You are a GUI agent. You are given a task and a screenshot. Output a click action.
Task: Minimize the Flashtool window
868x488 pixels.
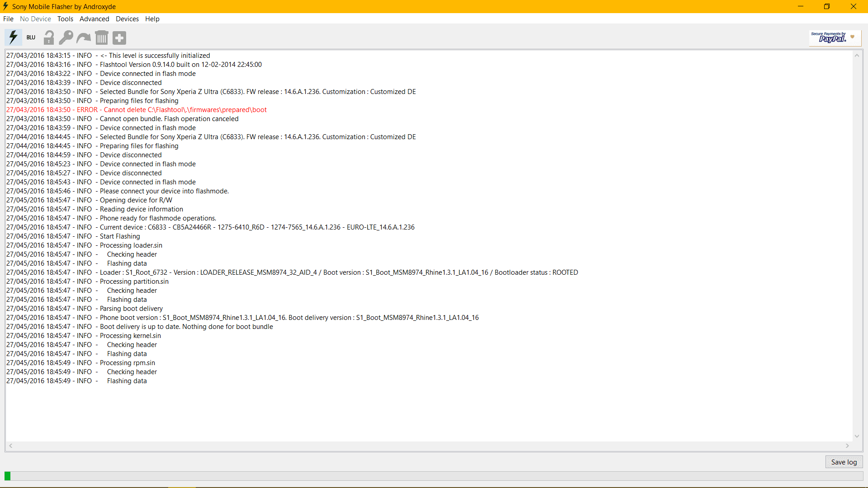coord(801,6)
